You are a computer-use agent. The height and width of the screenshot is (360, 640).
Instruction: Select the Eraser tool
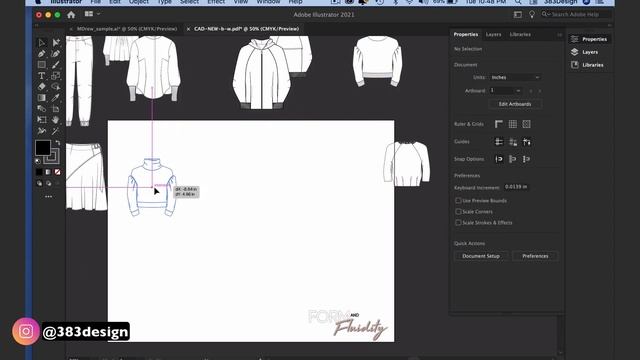point(42,87)
